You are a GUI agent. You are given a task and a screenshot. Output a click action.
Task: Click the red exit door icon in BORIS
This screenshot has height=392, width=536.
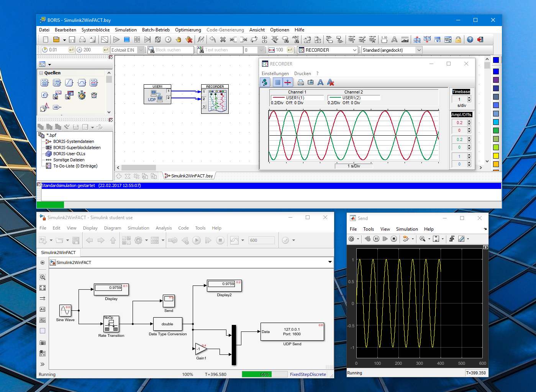pyautogui.click(x=480, y=39)
